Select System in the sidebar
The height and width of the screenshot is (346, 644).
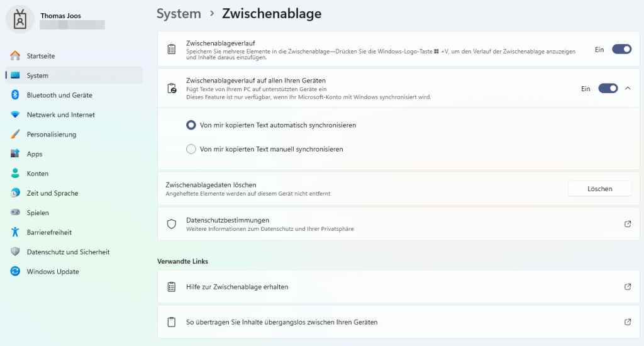74,75
